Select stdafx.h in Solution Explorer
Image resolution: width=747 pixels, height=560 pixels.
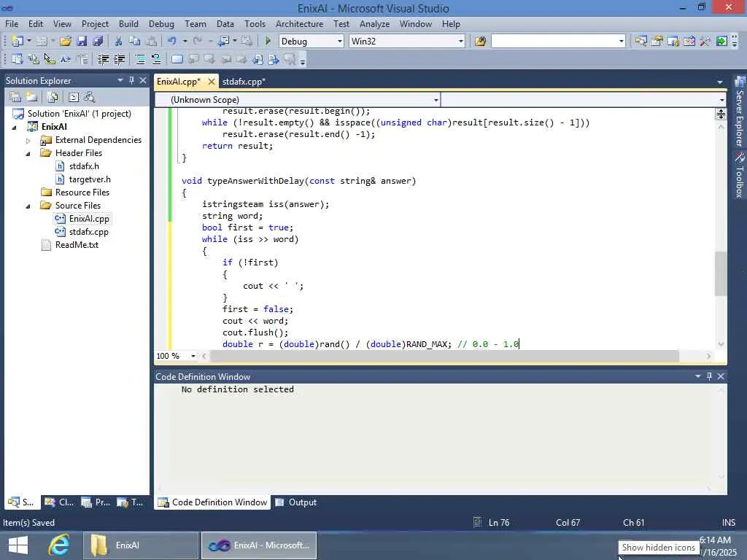pos(84,166)
